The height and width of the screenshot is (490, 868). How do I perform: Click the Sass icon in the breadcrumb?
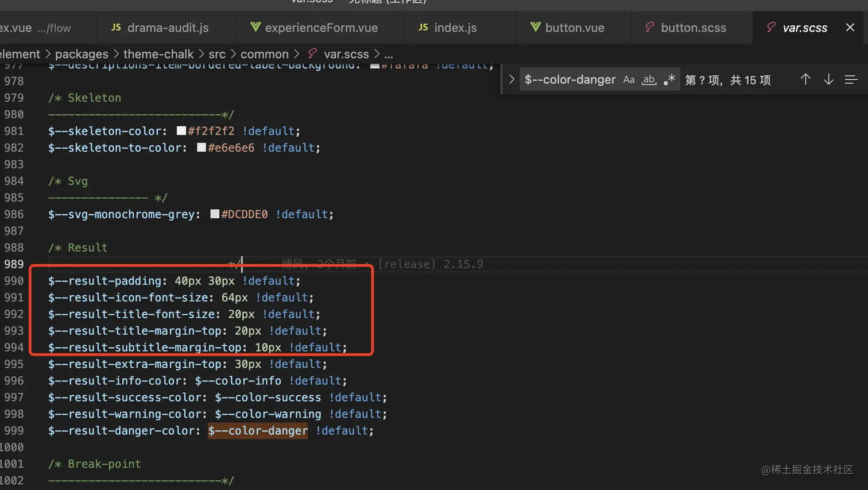coord(312,53)
